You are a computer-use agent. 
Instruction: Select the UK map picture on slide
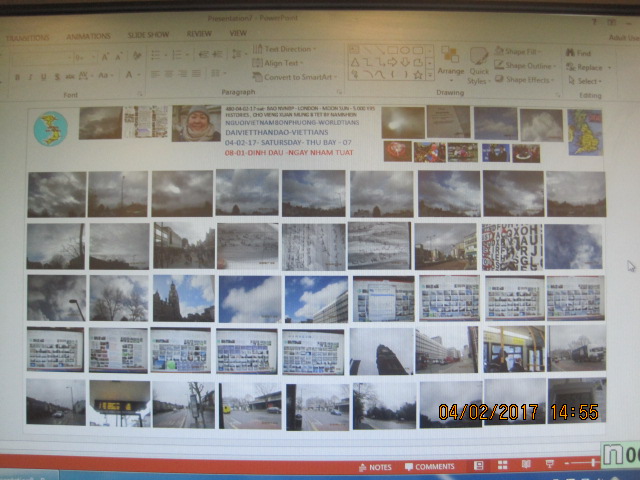click(x=584, y=132)
